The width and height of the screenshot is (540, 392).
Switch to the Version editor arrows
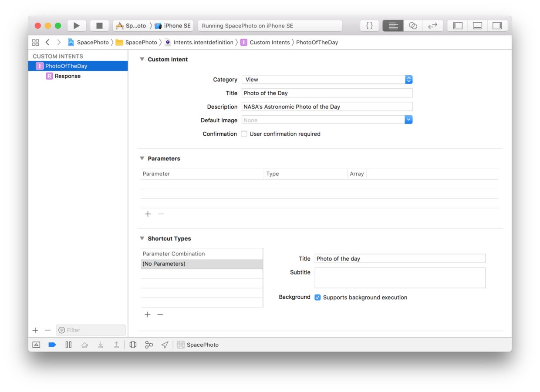(433, 26)
